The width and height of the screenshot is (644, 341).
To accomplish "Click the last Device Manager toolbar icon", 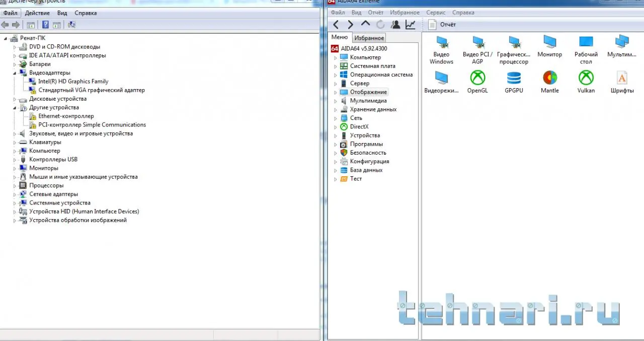I will point(71,25).
